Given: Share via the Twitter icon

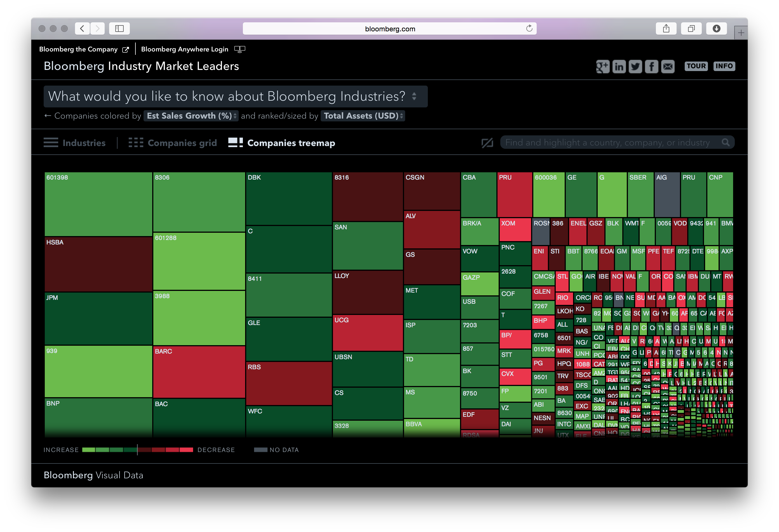Looking at the screenshot, I should [x=635, y=66].
